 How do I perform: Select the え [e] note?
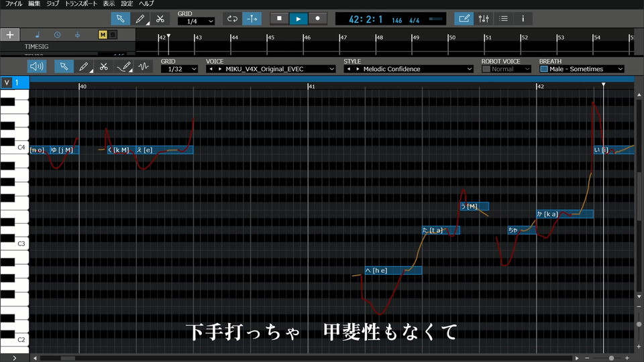[x=164, y=149]
